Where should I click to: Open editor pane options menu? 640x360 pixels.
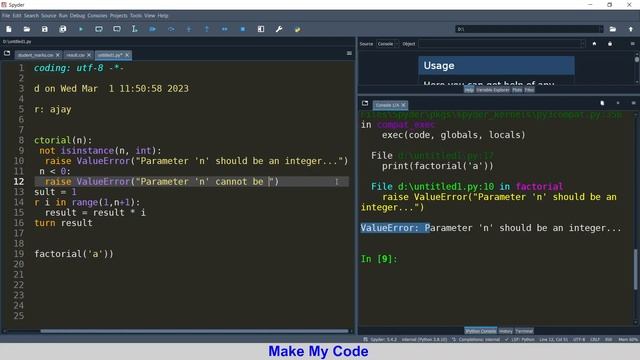[349, 53]
